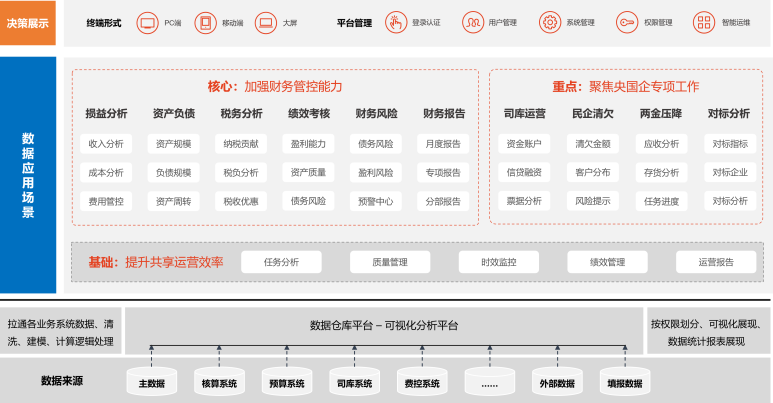Open 登录认证 login authentication icon
This screenshot has width=773, height=403.
(396, 22)
